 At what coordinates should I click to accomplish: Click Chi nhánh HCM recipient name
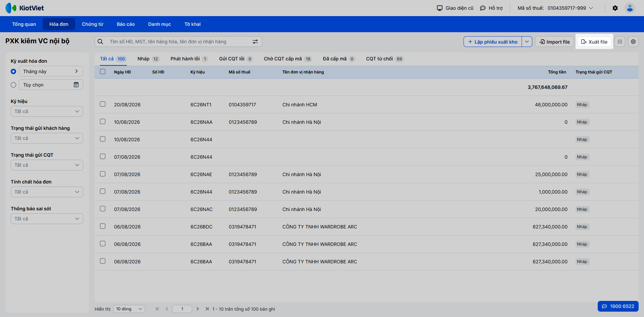(x=300, y=105)
